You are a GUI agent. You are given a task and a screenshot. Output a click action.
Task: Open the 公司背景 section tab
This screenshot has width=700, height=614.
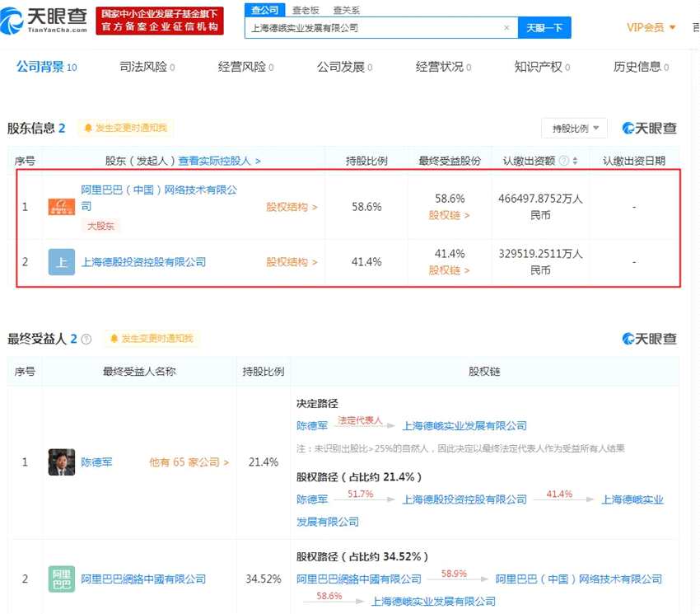tap(46, 67)
